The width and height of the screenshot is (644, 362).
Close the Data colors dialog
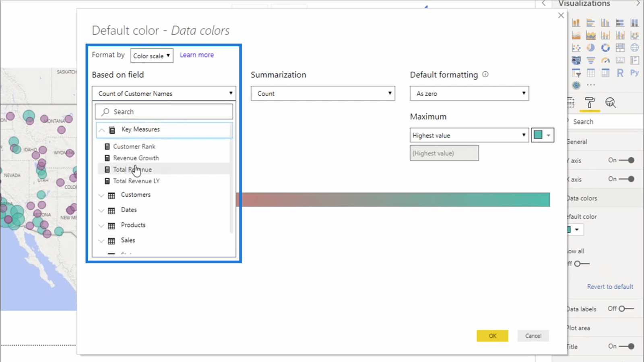pyautogui.click(x=561, y=15)
